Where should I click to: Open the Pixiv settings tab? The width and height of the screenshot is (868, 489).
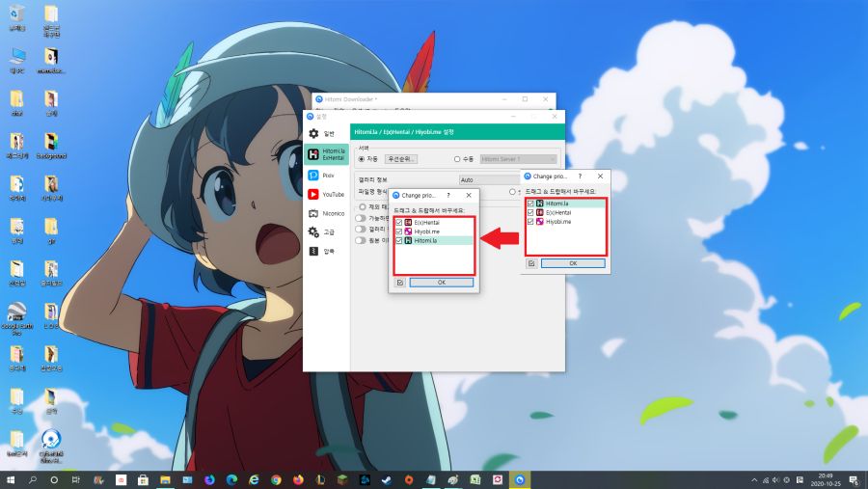click(327, 175)
